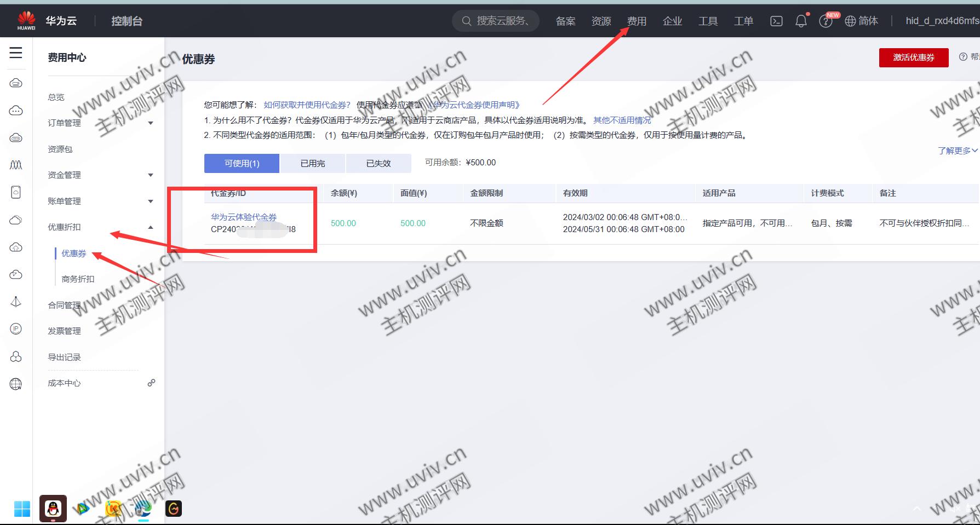This screenshot has height=525, width=980.
Task: Click the Windows Start button
Action: [22, 509]
